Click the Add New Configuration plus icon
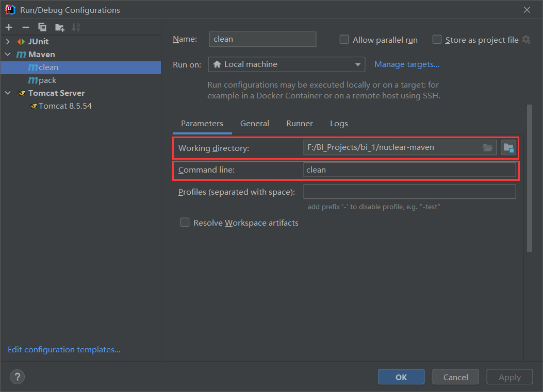 [9, 27]
